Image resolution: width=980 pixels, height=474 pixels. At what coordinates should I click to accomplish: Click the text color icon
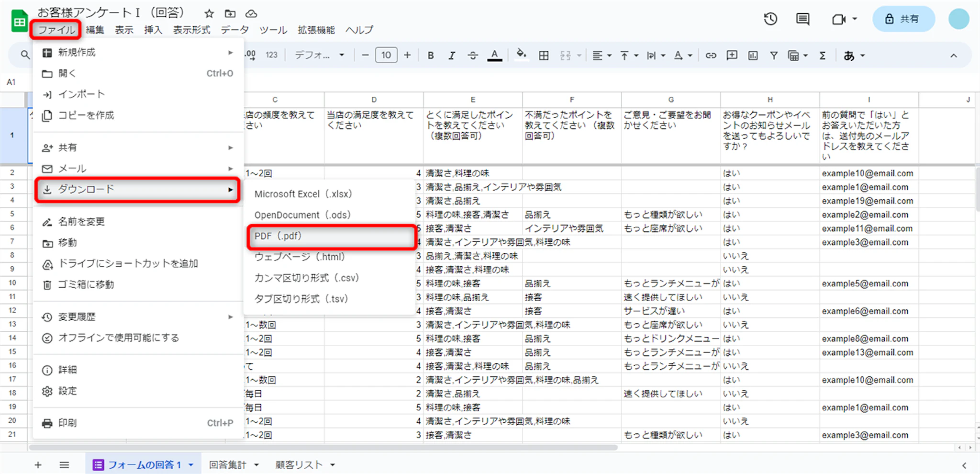coord(494,56)
